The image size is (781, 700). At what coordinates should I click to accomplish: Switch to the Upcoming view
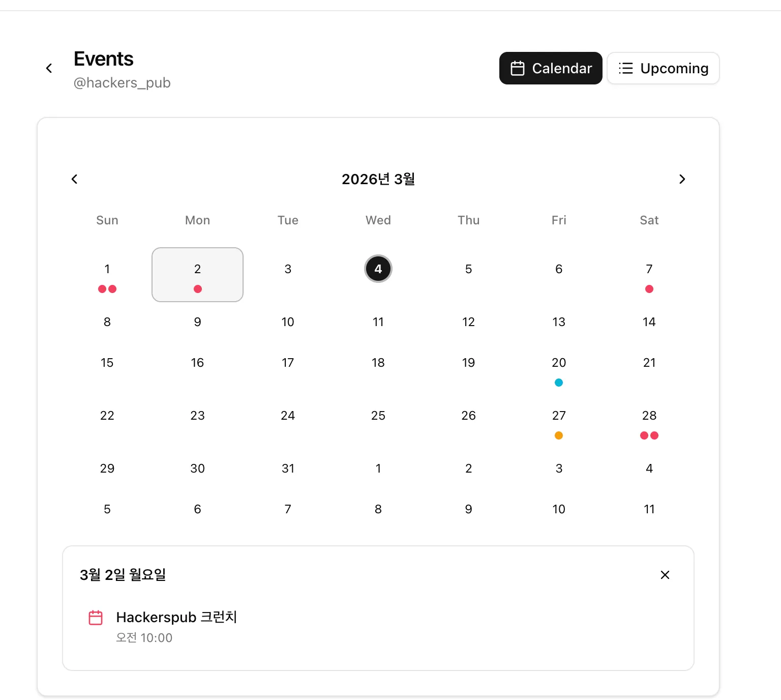click(x=663, y=68)
